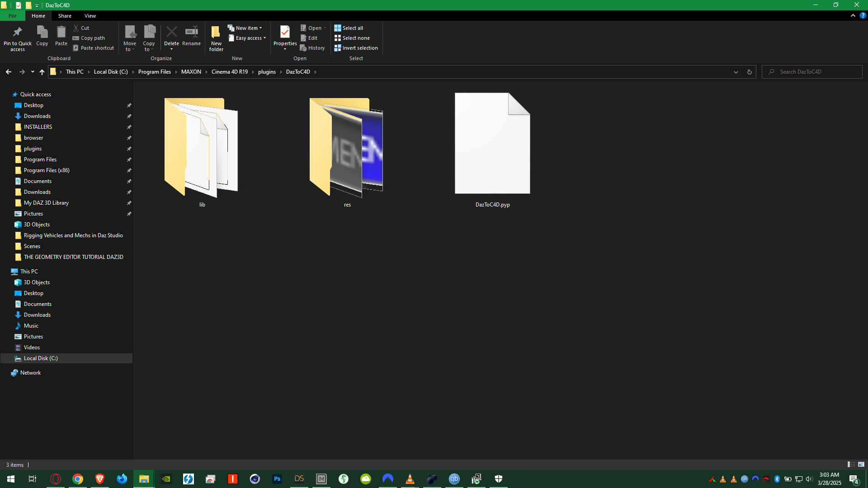
Task: Select Network in navigation pane
Action: [x=30, y=373]
